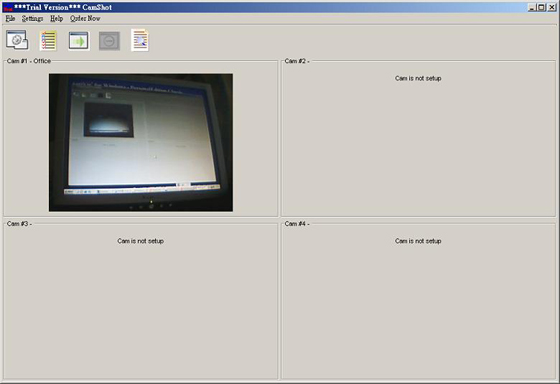This screenshot has height=384, width=560.
Task: Click "Cam is not setup" text in Cam #3
Action: point(140,241)
